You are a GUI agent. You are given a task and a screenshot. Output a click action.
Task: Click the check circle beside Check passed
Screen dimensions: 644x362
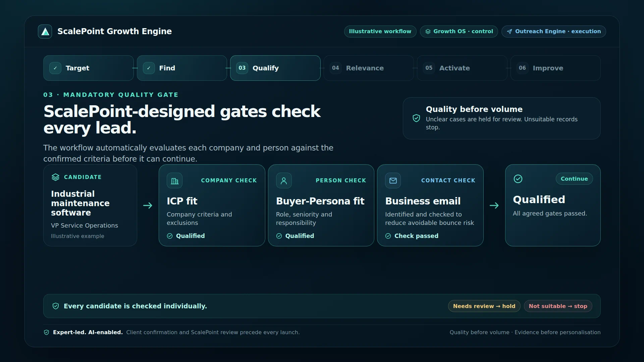[388, 236]
